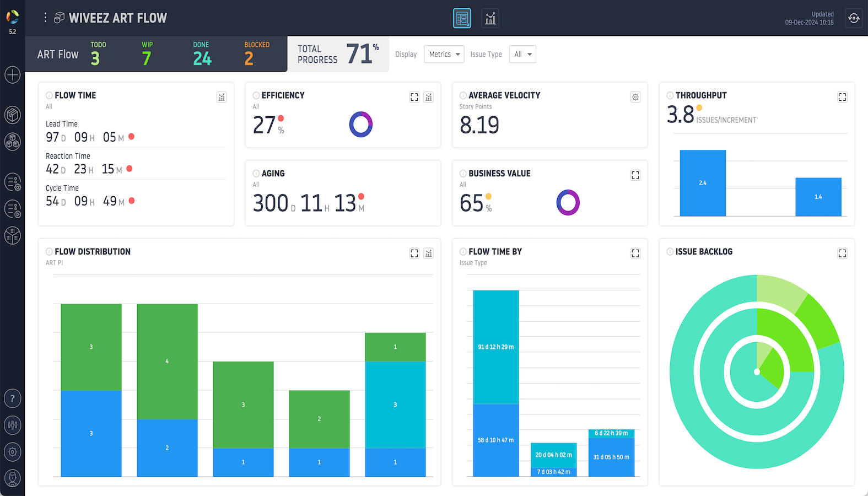Click the Throughput bar labeled 1.4

click(x=818, y=197)
